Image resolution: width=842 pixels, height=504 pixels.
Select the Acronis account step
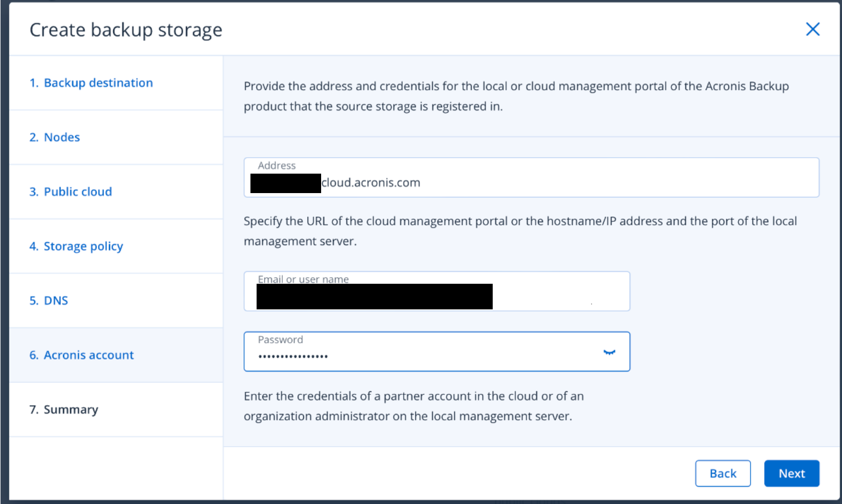(x=82, y=355)
